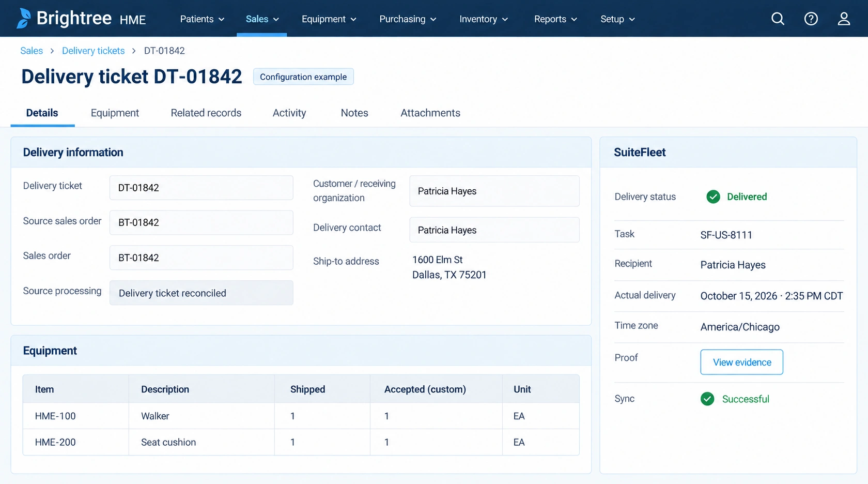Screen dimensions: 868x484
Task: Click the Source processing field
Action: click(201, 293)
